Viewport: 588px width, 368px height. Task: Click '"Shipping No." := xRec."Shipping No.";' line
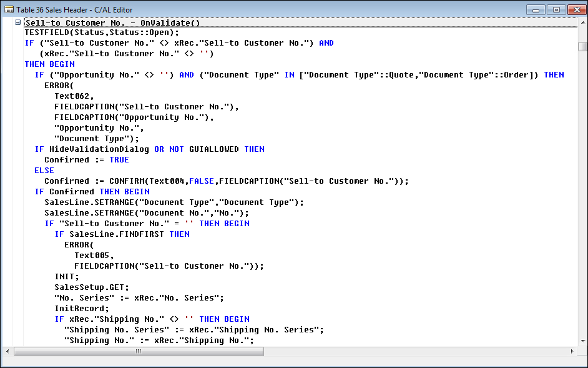coord(159,341)
